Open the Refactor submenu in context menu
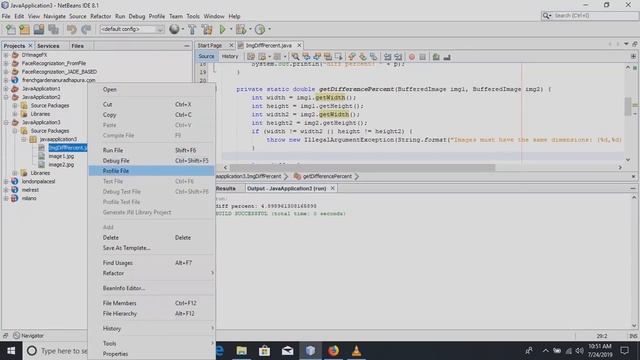The width and height of the screenshot is (640, 360). coord(151,273)
